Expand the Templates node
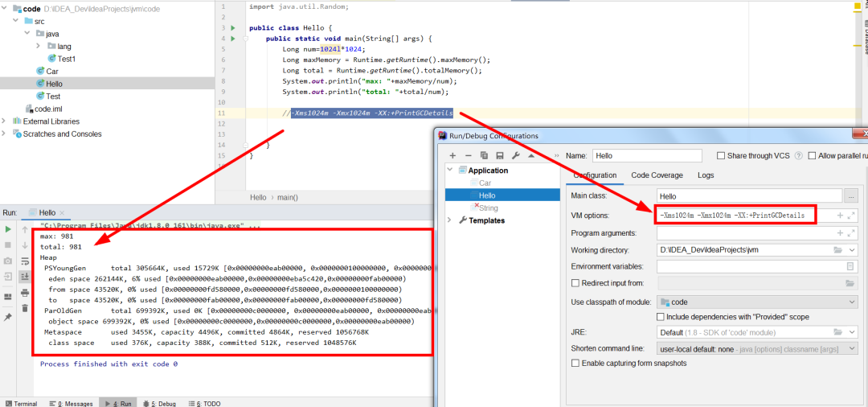 click(x=449, y=220)
